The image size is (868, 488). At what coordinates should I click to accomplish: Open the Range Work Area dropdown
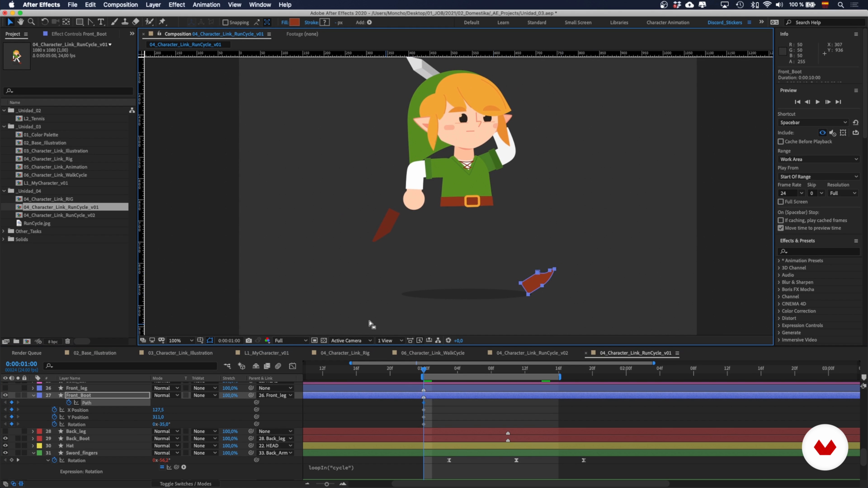point(819,159)
